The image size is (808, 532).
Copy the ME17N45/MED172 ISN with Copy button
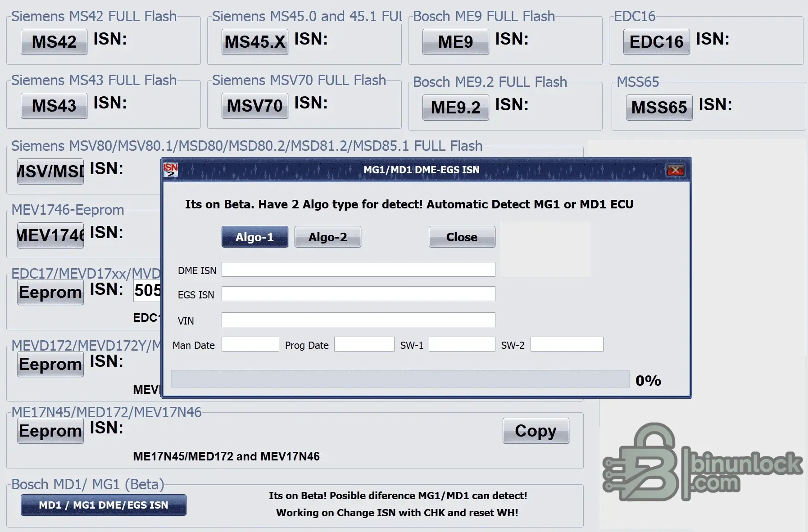click(536, 431)
